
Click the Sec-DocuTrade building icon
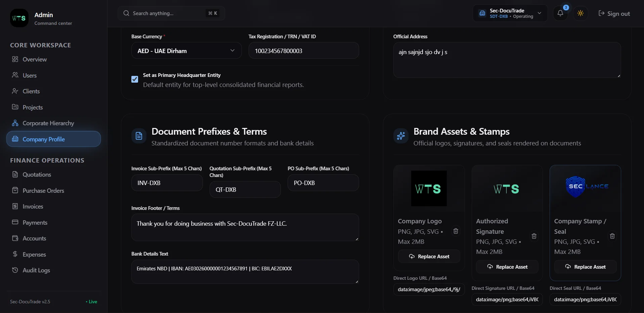(x=482, y=13)
